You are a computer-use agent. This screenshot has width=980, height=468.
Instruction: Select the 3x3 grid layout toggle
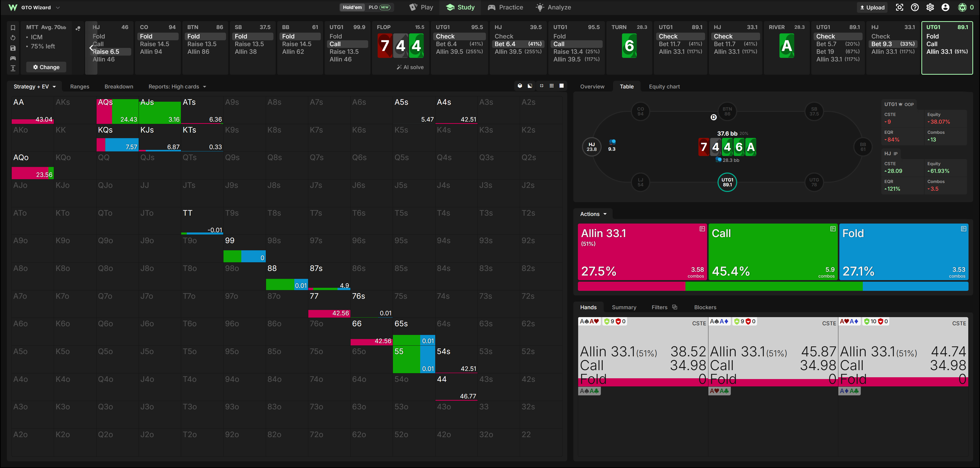[x=552, y=86]
